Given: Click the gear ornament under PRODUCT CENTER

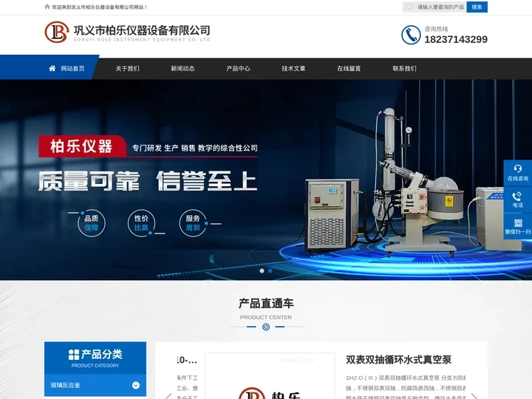Looking at the screenshot, I should coord(266,327).
